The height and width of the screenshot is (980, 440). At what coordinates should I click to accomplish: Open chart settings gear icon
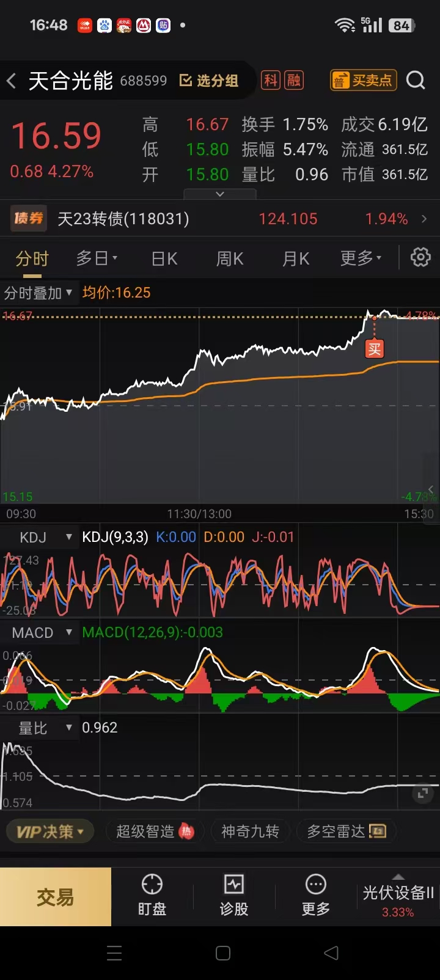pyautogui.click(x=420, y=257)
